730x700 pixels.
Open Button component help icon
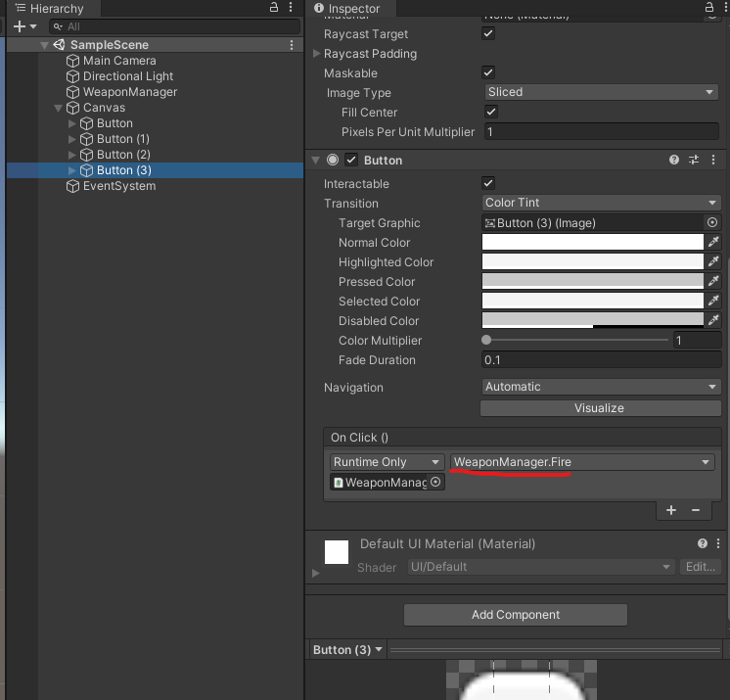click(x=673, y=161)
